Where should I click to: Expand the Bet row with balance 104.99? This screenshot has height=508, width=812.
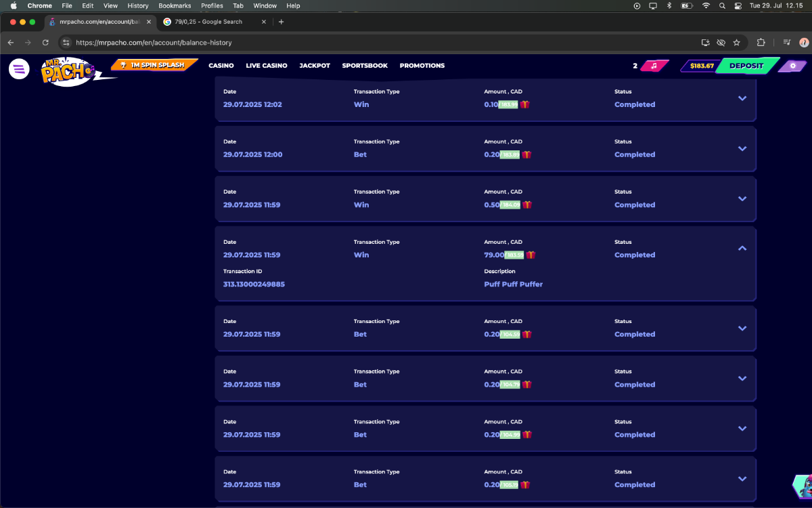coord(742,428)
